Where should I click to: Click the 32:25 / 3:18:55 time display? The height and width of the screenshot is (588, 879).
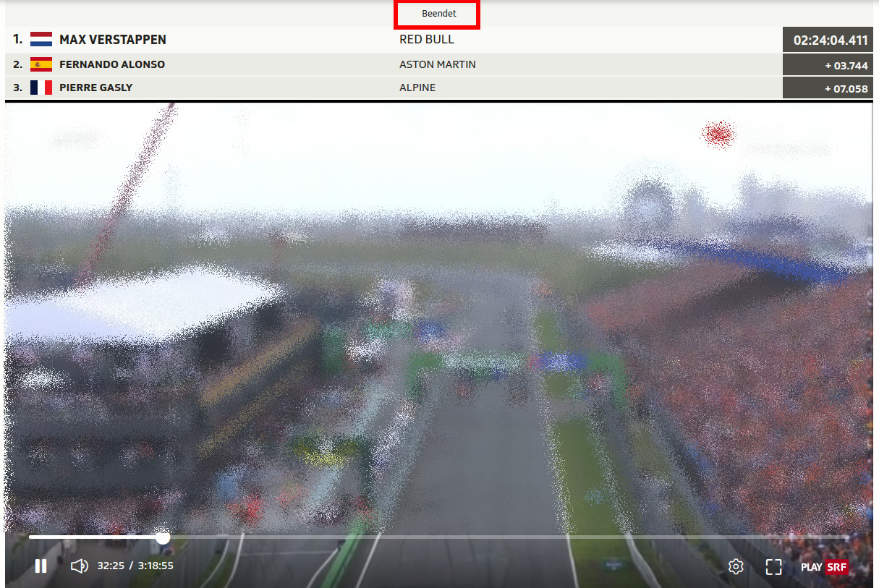tap(135, 566)
